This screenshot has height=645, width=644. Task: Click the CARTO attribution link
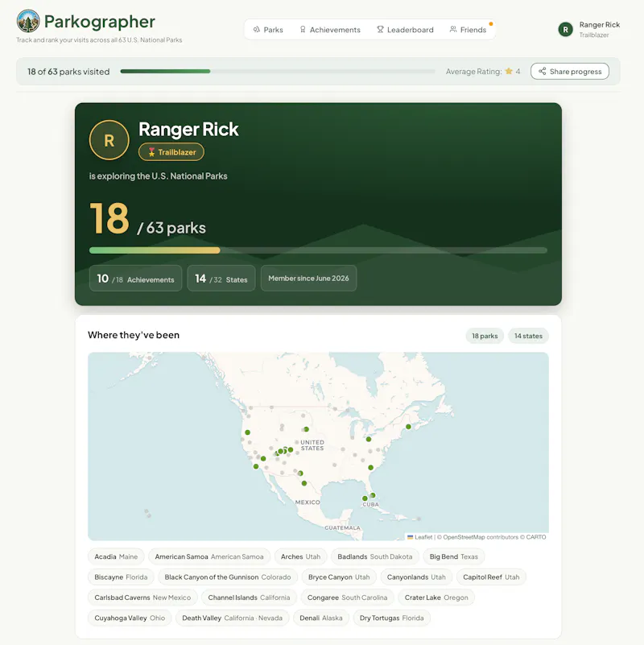click(536, 537)
